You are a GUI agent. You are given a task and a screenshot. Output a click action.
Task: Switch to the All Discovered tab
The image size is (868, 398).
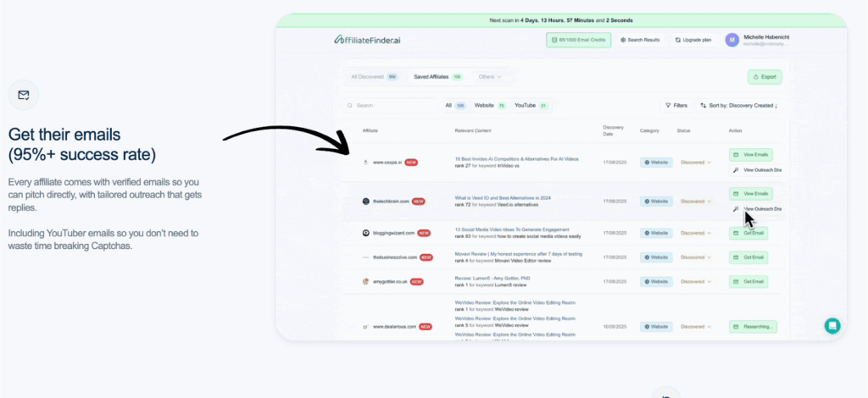click(x=373, y=77)
